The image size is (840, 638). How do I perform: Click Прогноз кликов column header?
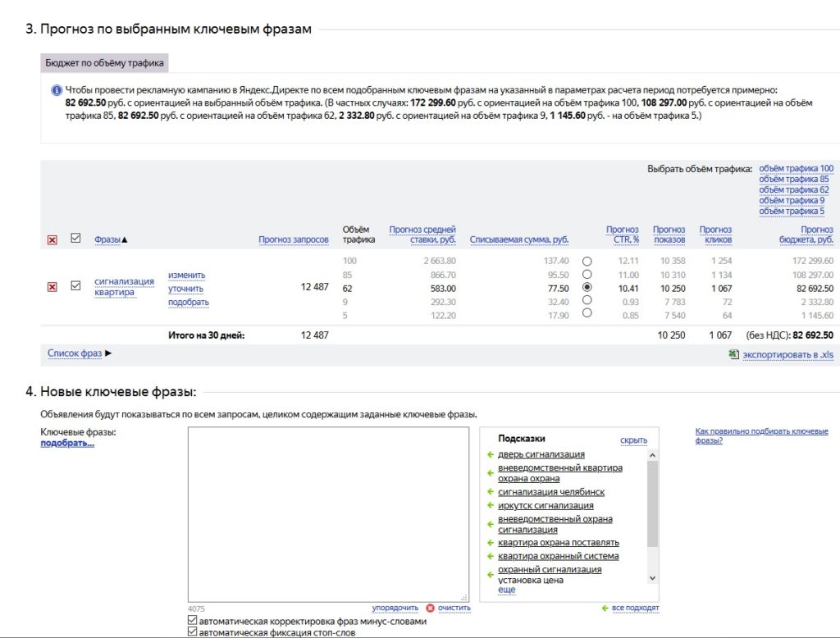point(715,235)
